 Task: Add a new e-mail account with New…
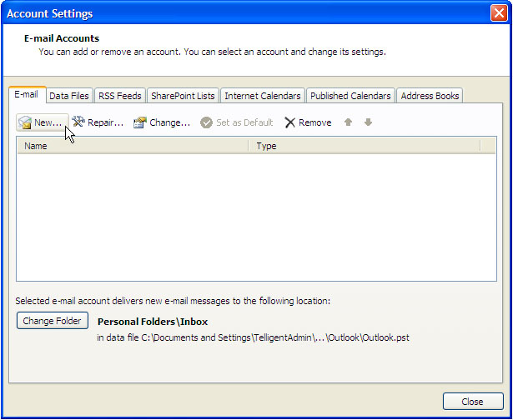[x=43, y=122]
